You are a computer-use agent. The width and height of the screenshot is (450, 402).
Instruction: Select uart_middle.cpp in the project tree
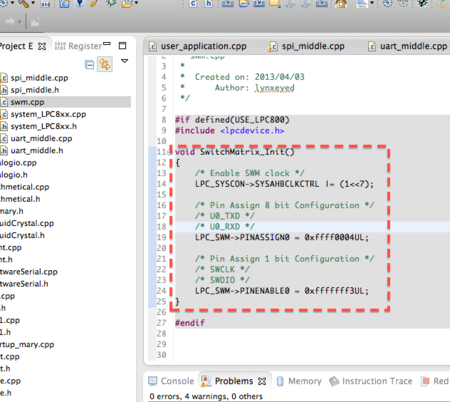[x=41, y=138]
